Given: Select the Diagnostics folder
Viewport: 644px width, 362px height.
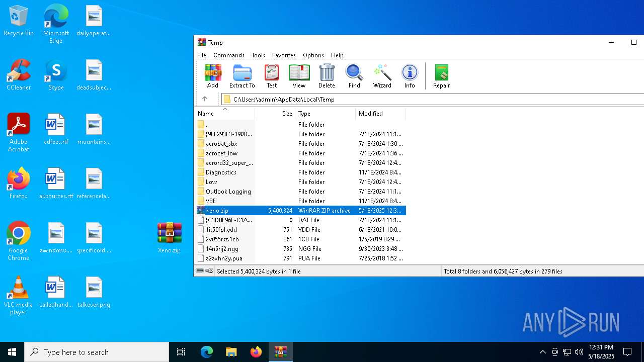Looking at the screenshot, I should (301, 172).
